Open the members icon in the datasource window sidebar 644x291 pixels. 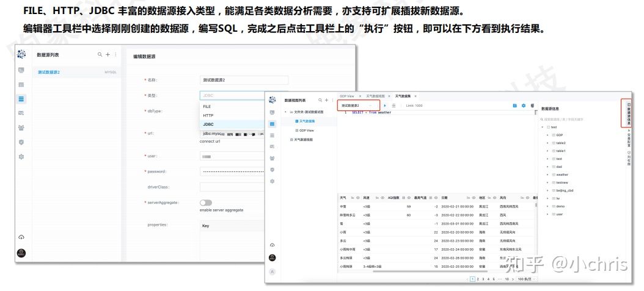21,128
